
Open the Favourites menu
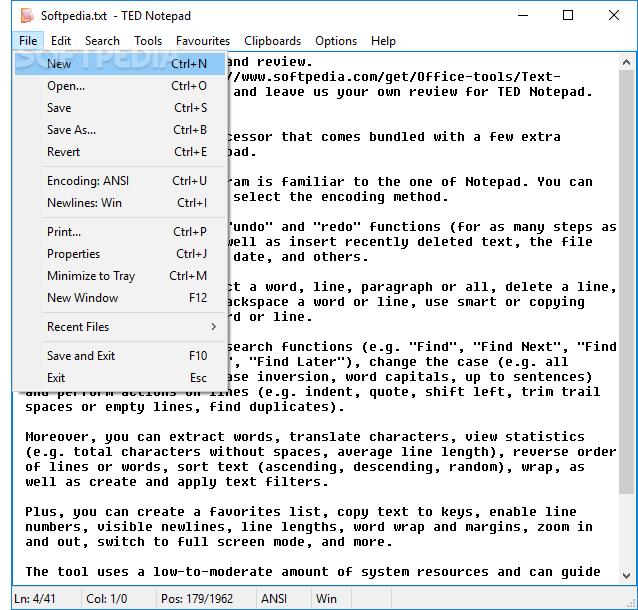point(203,41)
